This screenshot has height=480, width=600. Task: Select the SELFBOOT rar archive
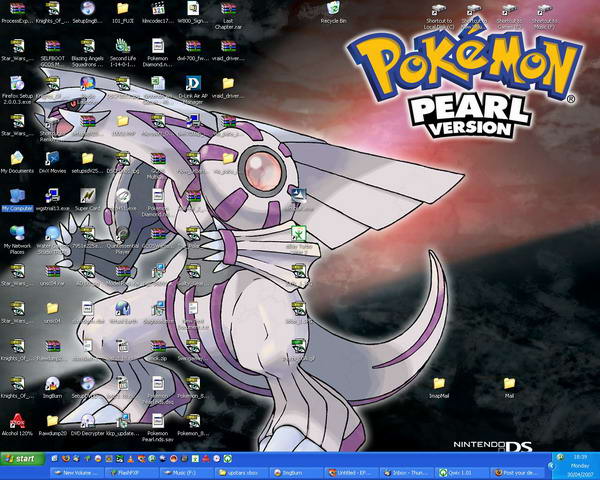[52, 52]
